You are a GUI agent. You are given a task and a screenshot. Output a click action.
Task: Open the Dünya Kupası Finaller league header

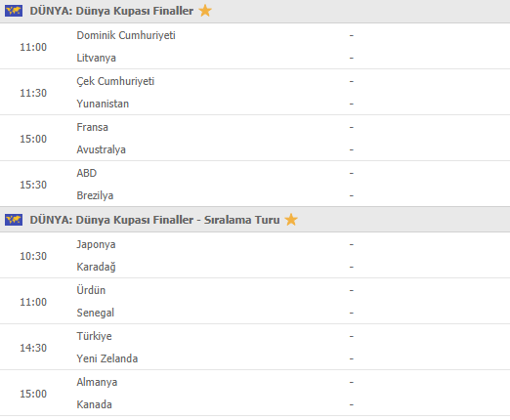coord(111,11)
